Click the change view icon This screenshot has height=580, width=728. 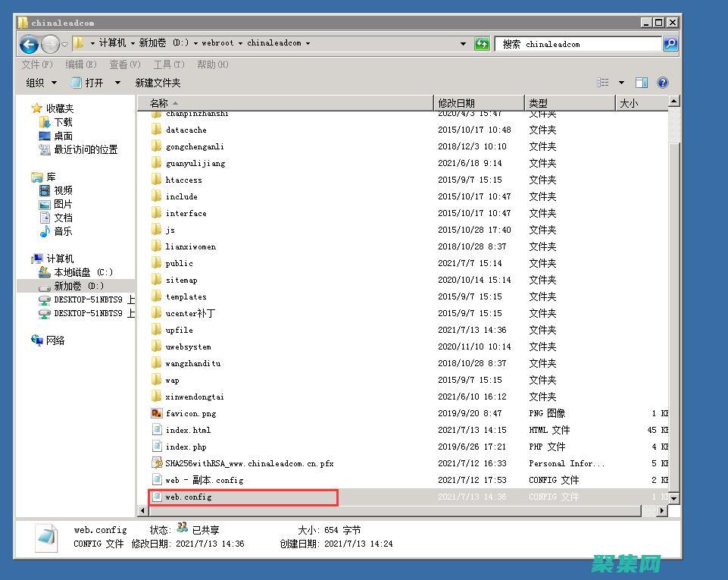[x=603, y=83]
